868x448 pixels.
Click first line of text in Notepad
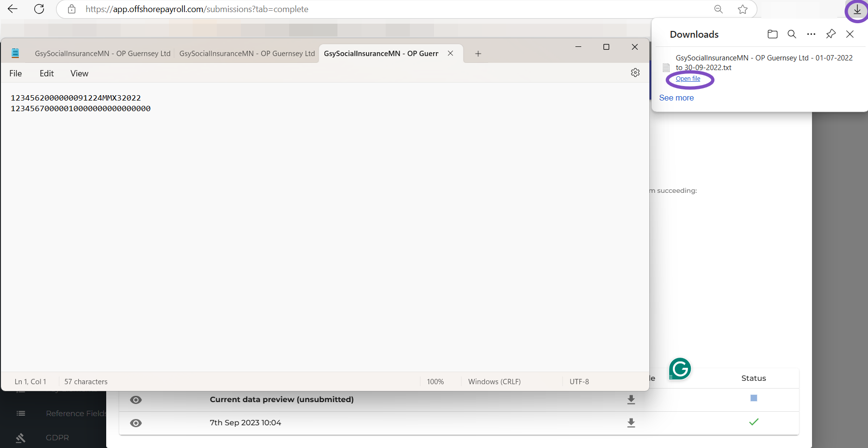click(76, 98)
